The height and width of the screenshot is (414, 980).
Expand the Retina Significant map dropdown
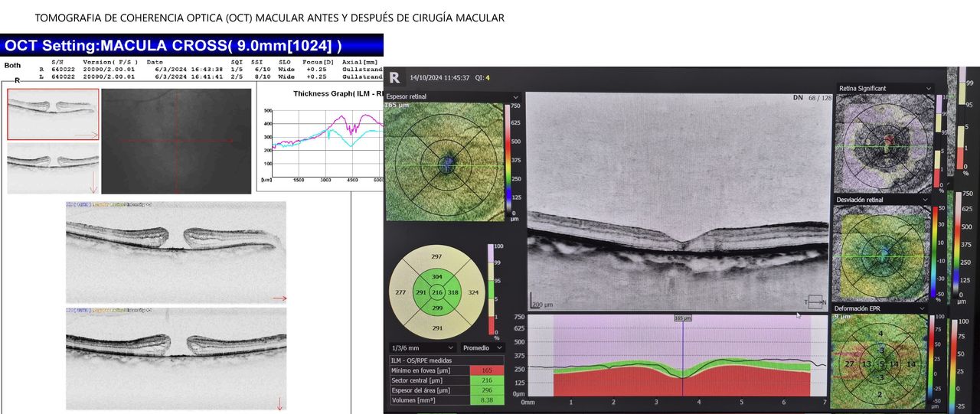tap(929, 89)
